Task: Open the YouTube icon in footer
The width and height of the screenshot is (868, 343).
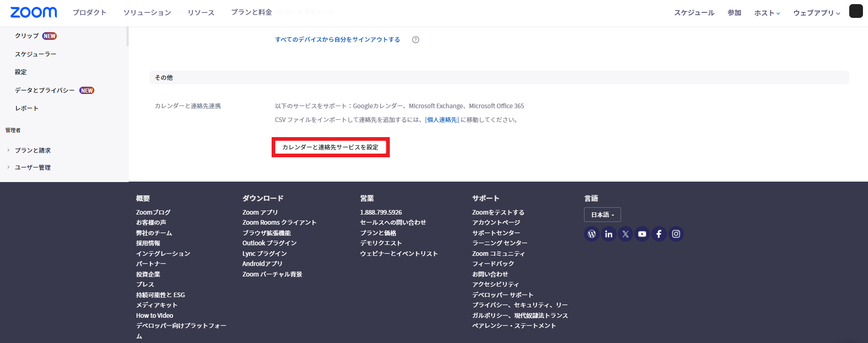Action: (x=642, y=234)
